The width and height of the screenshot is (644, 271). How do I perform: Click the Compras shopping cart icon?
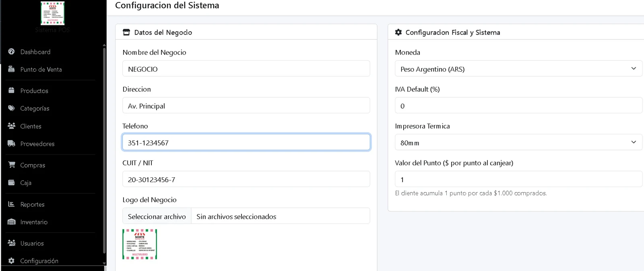tap(11, 165)
